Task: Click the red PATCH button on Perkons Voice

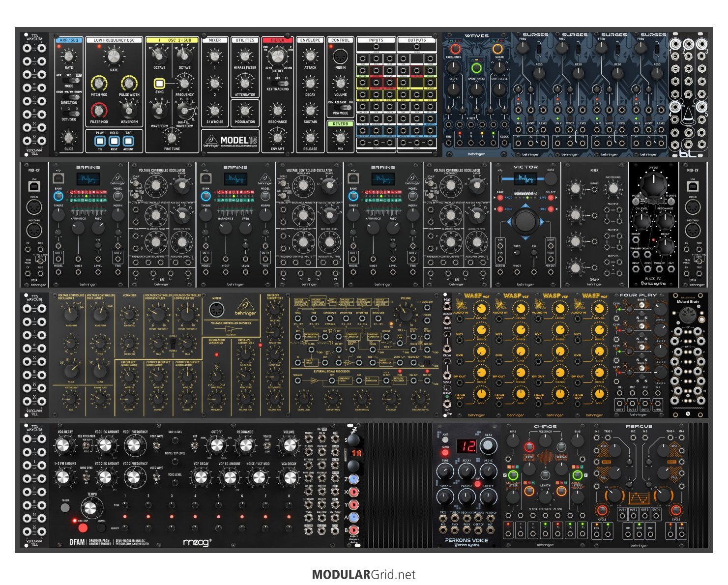Action: tap(445, 452)
